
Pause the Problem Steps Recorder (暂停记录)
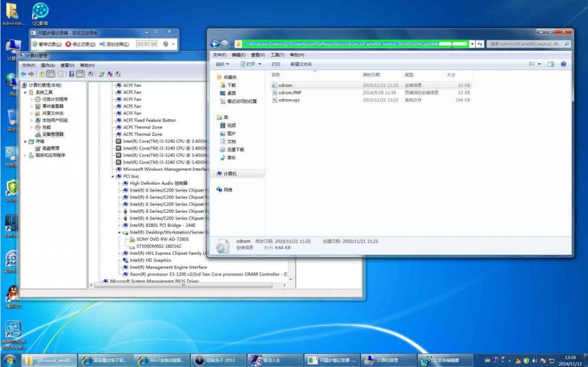47,44
